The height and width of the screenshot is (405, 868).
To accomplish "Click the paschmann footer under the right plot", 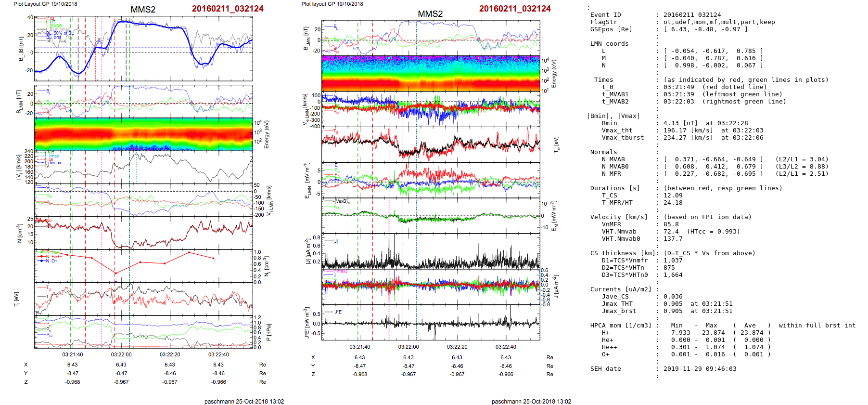I will pos(531,401).
